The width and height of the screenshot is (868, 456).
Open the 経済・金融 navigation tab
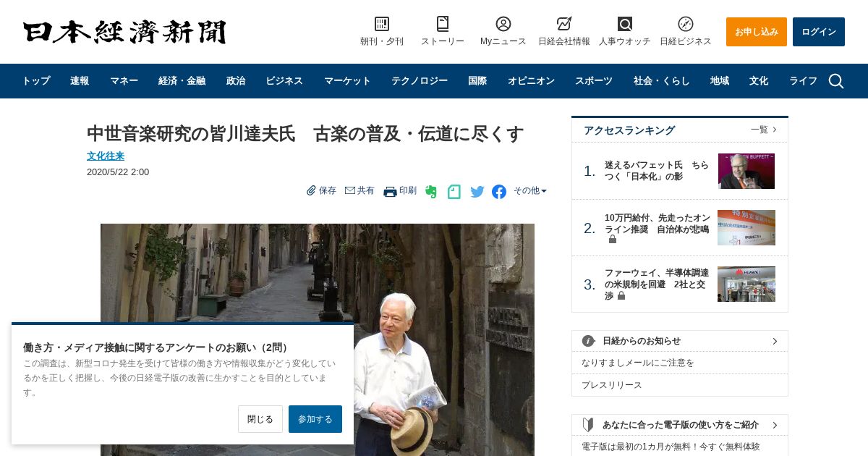182,81
